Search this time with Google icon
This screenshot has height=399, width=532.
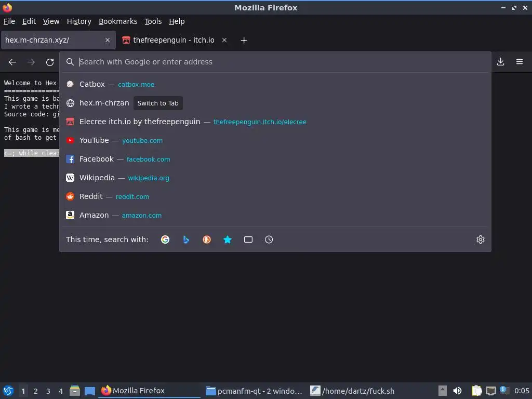coord(165,240)
